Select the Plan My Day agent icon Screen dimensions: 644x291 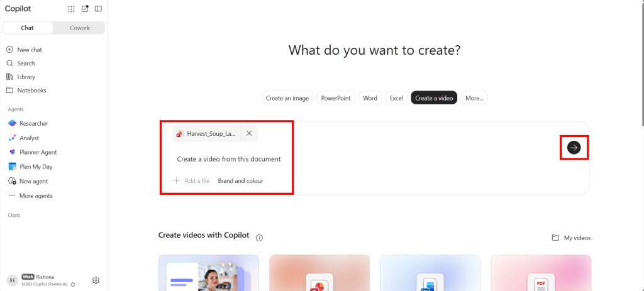pos(12,167)
